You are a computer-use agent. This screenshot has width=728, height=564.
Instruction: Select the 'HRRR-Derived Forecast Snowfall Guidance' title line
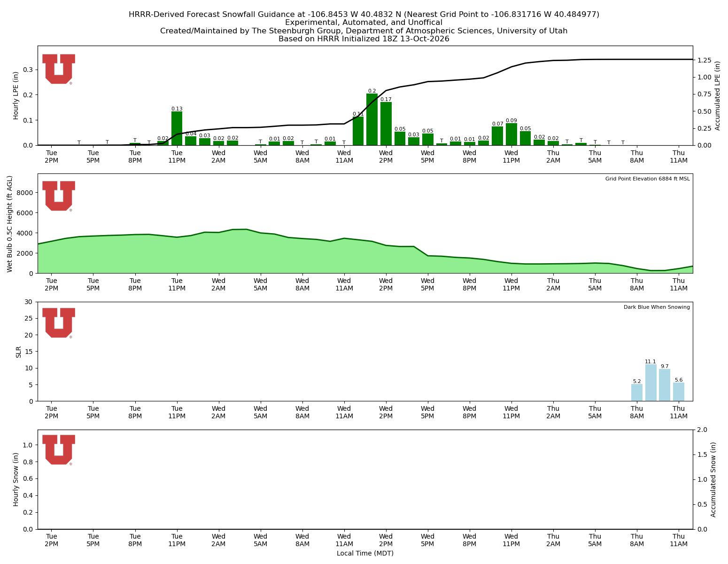(x=364, y=15)
